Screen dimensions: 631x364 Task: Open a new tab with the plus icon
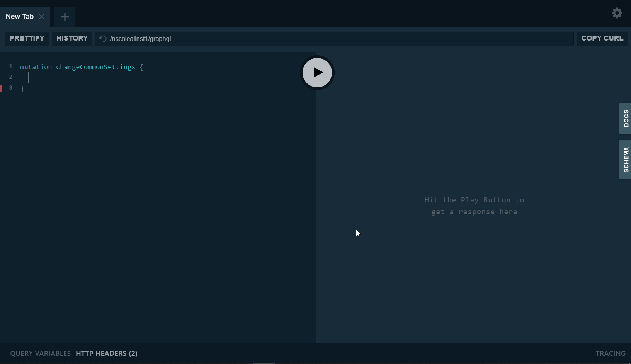65,17
